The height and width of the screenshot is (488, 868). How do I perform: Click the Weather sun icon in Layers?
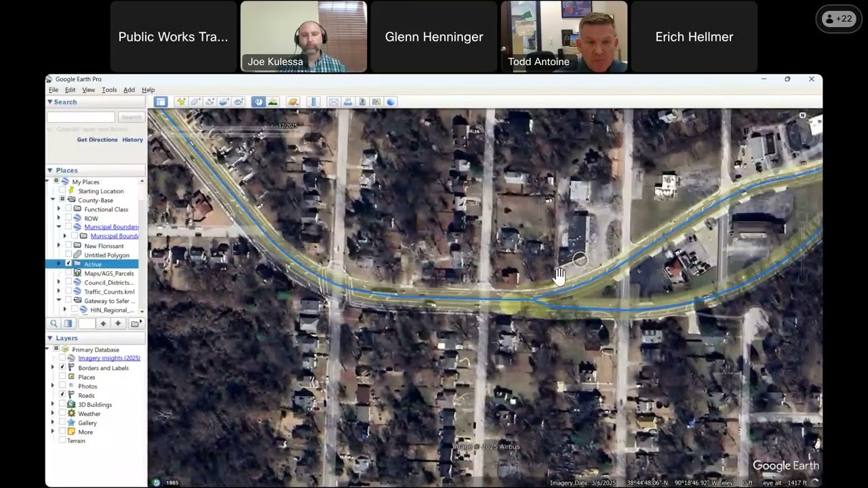click(x=71, y=413)
